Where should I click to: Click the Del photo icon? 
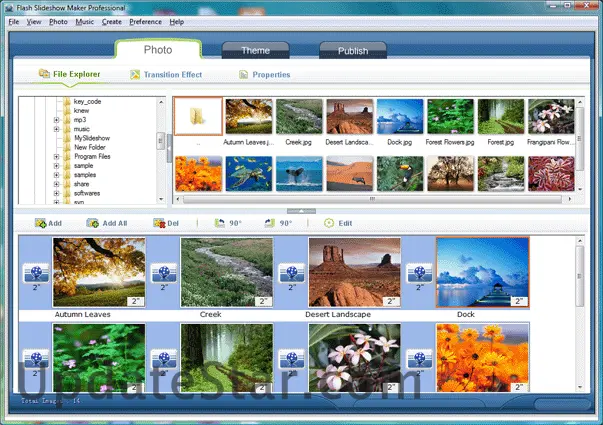point(159,223)
